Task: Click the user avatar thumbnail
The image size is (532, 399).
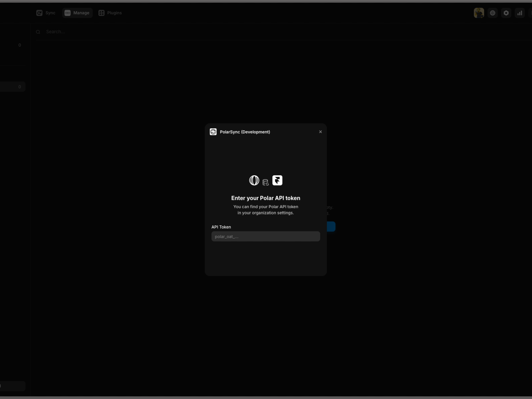Action: pyautogui.click(x=479, y=13)
